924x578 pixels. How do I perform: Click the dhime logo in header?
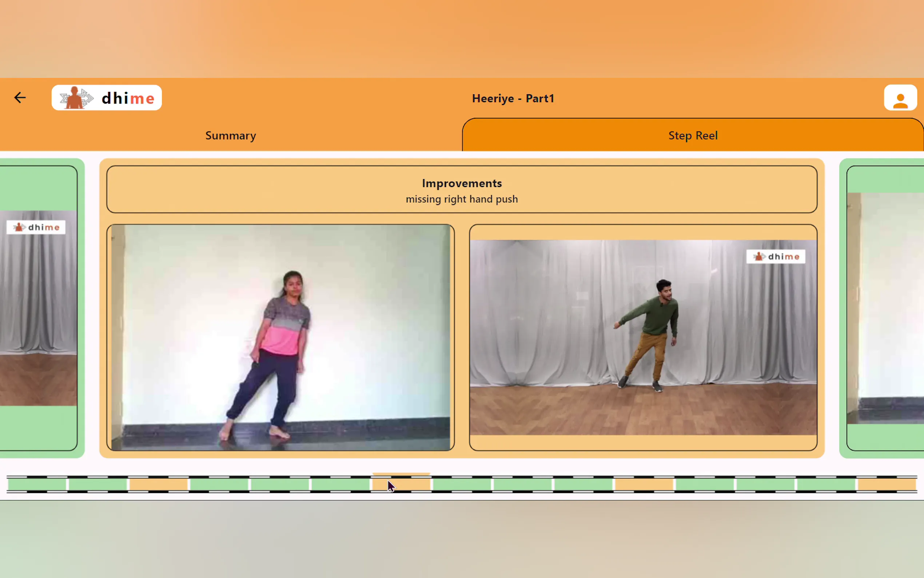point(107,98)
